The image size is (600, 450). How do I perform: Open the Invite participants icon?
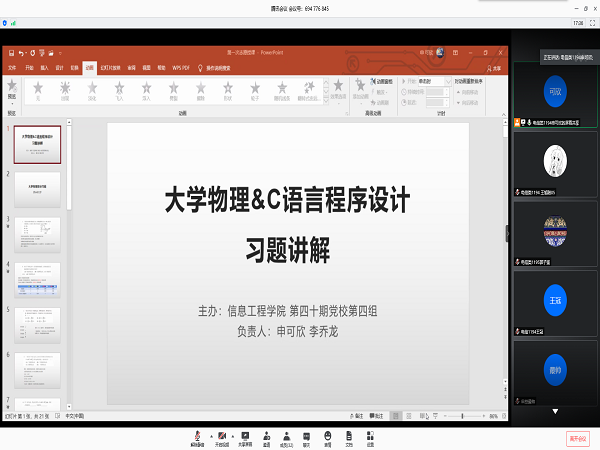266,436
